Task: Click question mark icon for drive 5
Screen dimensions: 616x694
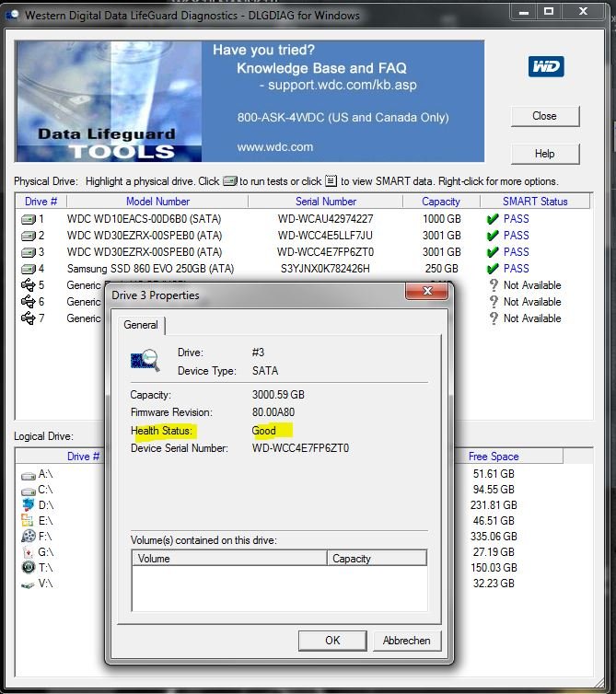Action: [494, 285]
